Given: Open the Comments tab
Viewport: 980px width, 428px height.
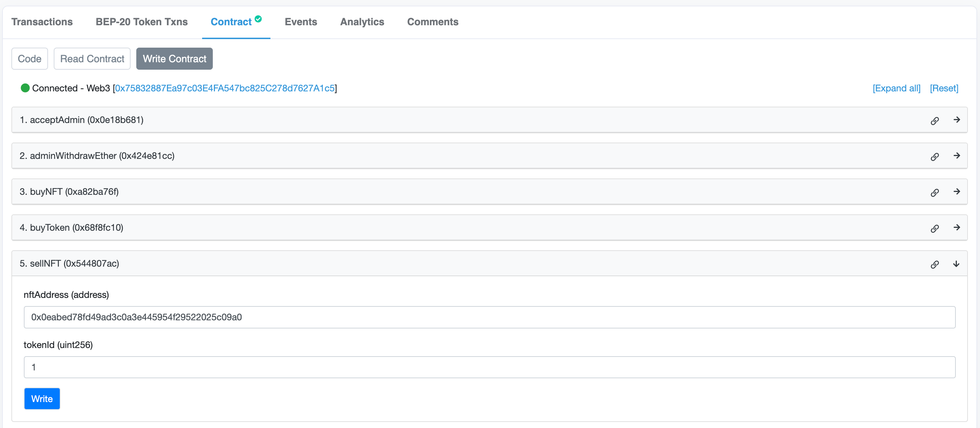Looking at the screenshot, I should pos(433,22).
